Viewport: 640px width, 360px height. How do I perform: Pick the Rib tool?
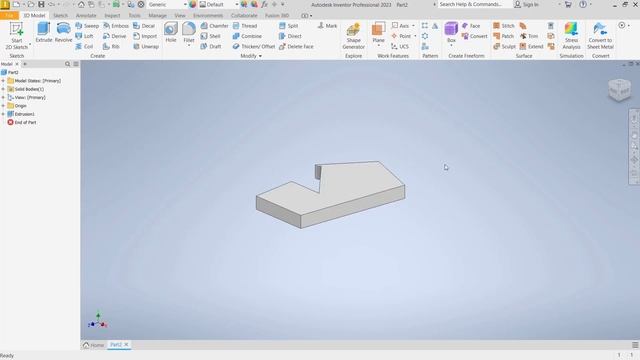coord(111,47)
